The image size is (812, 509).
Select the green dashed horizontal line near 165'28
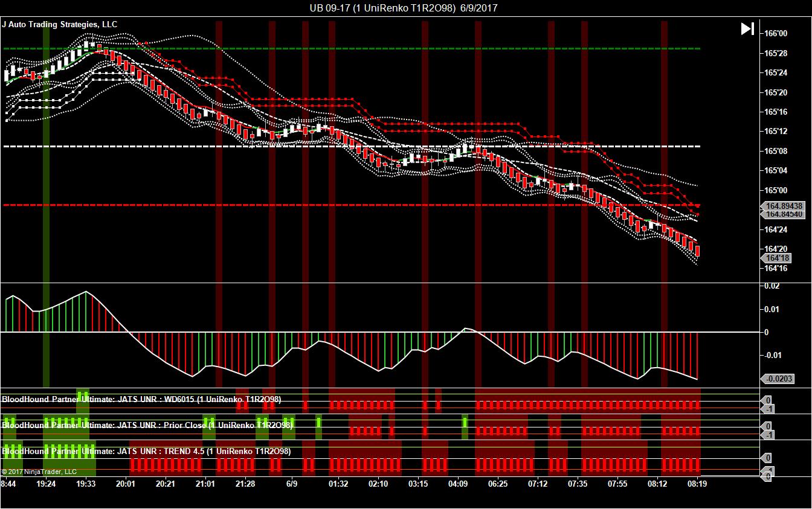(352, 48)
